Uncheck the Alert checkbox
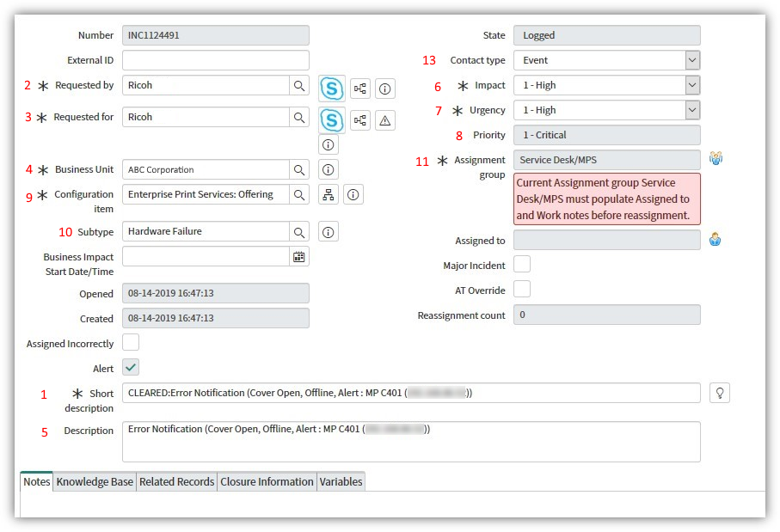This screenshot has width=780, height=532. [x=130, y=367]
